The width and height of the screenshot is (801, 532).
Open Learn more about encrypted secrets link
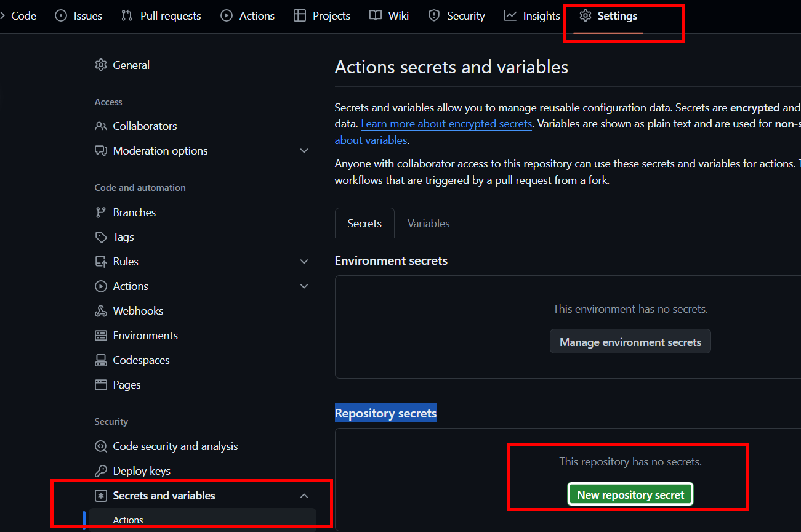[446, 124]
